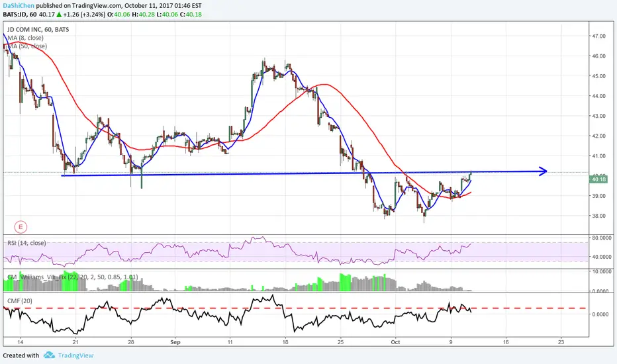Image resolution: width=617 pixels, height=364 pixels.
Task: Click the +1.26 (+3.24%) change value
Action: (84, 15)
